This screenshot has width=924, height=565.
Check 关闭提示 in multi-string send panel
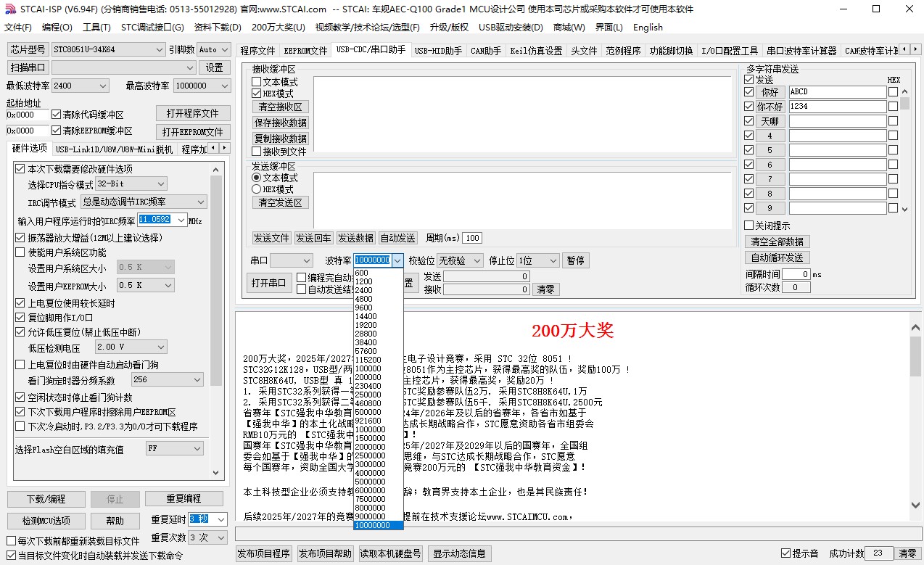tap(749, 226)
